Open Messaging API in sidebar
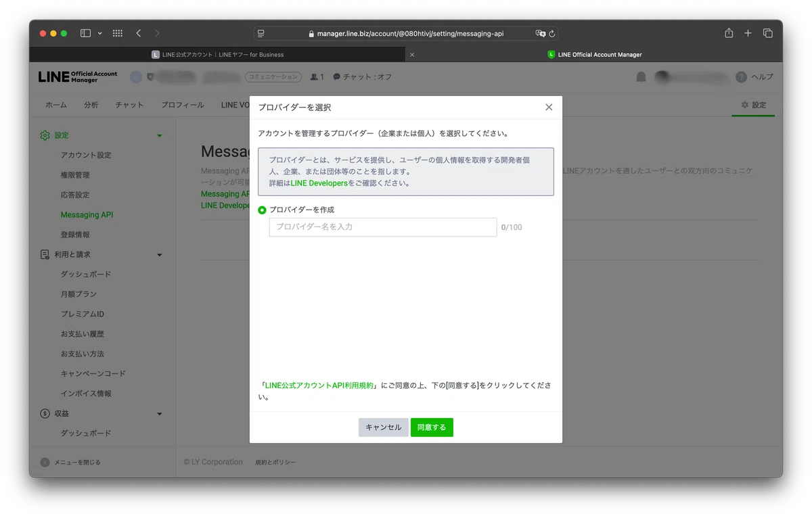 pos(87,215)
